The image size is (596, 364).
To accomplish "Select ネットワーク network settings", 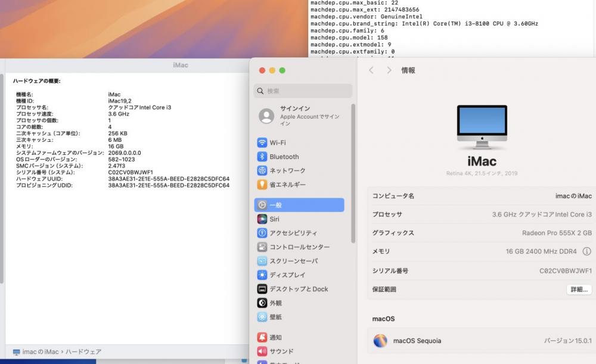I will tap(287, 171).
